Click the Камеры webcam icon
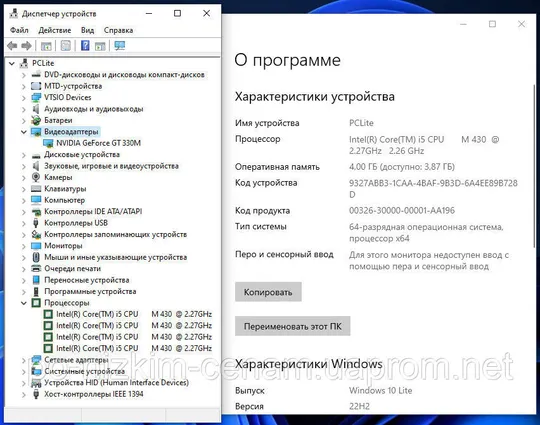 pos(36,177)
